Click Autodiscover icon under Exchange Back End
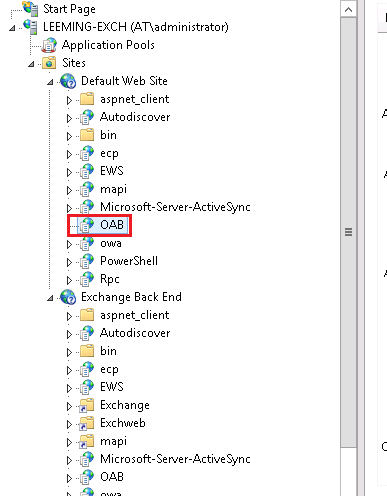 tap(87, 333)
